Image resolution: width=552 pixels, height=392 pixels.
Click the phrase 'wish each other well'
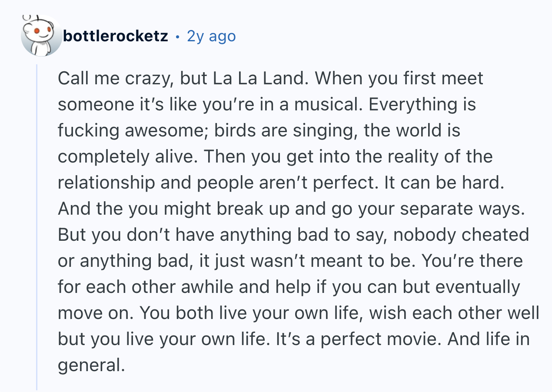point(452,313)
